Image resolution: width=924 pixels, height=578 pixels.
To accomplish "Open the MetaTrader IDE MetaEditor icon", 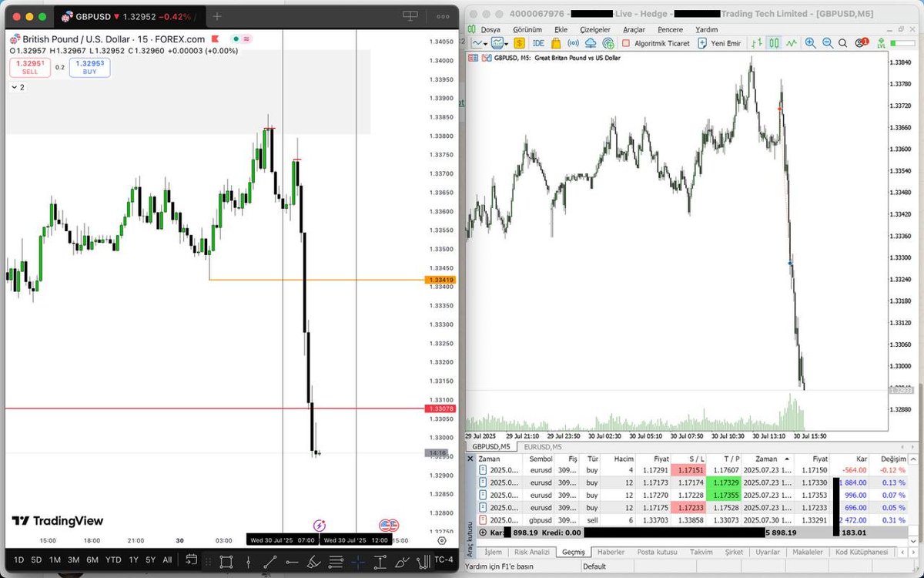I will point(538,43).
